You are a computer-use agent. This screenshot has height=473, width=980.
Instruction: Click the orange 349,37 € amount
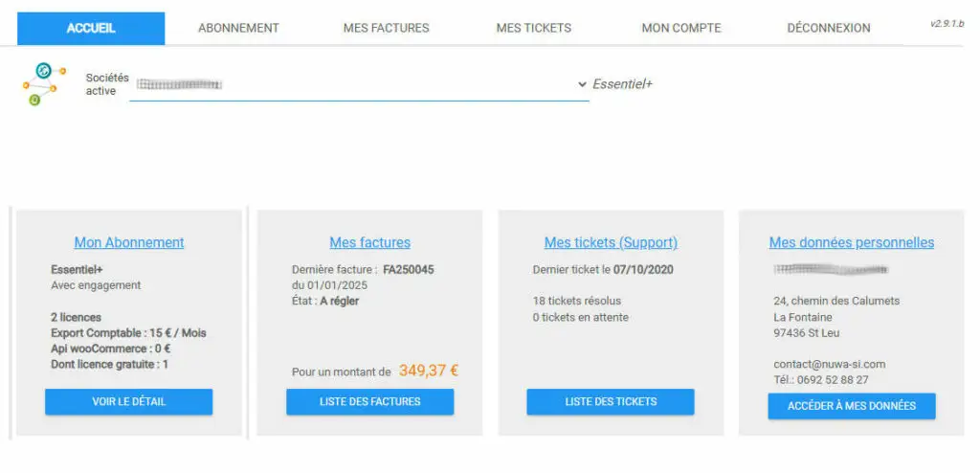(x=429, y=371)
